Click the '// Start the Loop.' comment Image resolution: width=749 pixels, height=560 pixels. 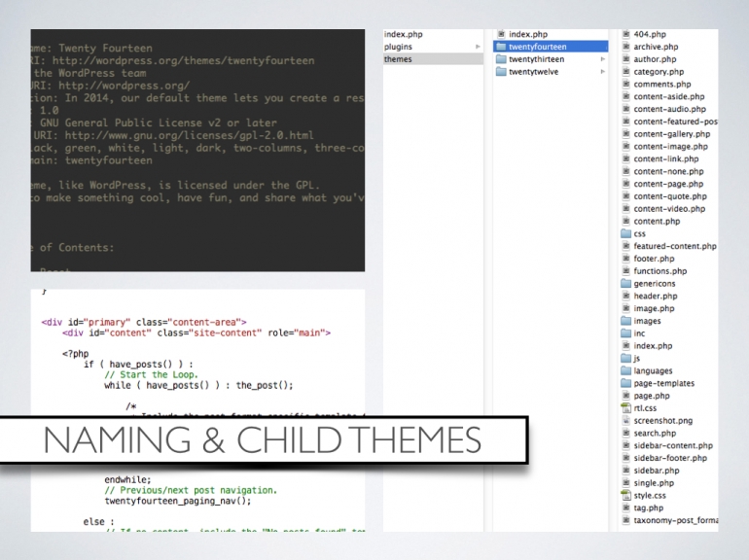151,374
